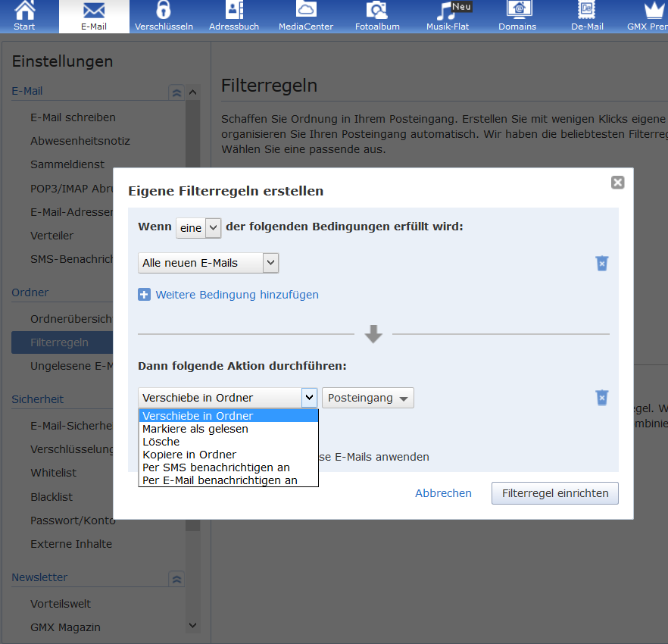
Task: Click the sidebar scrollbar down arrow
Action: pos(192,625)
